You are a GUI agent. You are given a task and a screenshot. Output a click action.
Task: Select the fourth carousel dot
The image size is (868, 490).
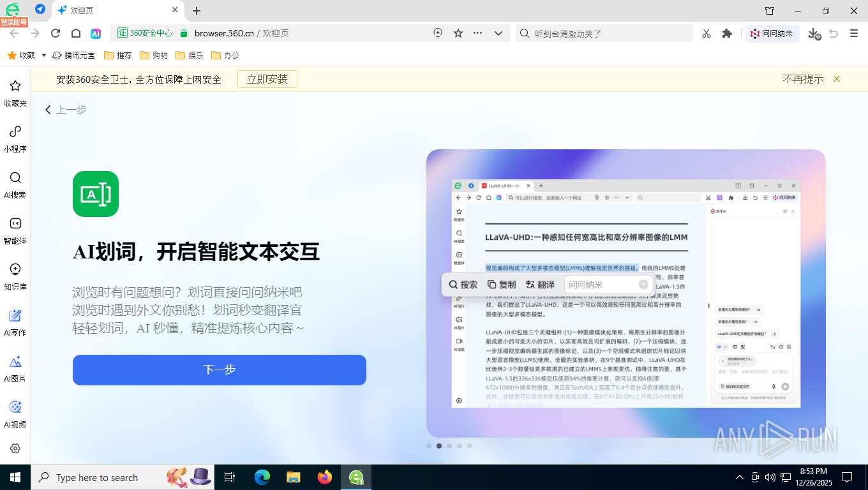point(460,446)
